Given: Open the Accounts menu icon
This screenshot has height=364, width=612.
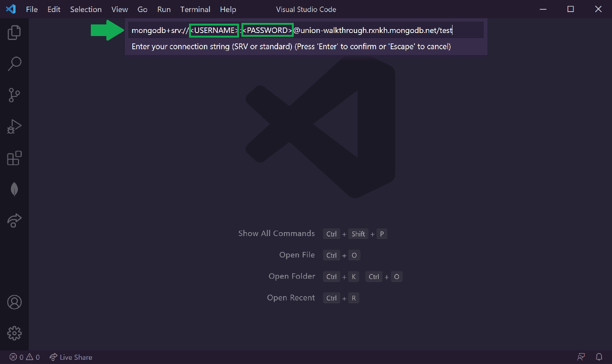Looking at the screenshot, I should 14,302.
